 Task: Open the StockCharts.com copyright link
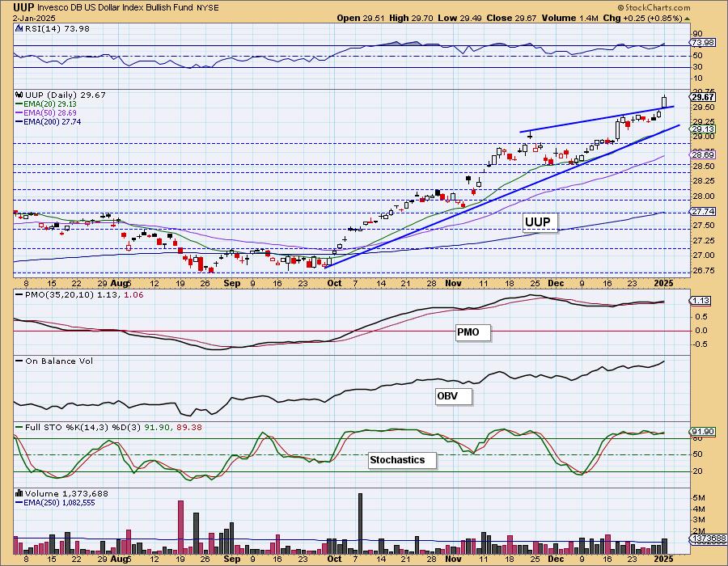(x=654, y=7)
